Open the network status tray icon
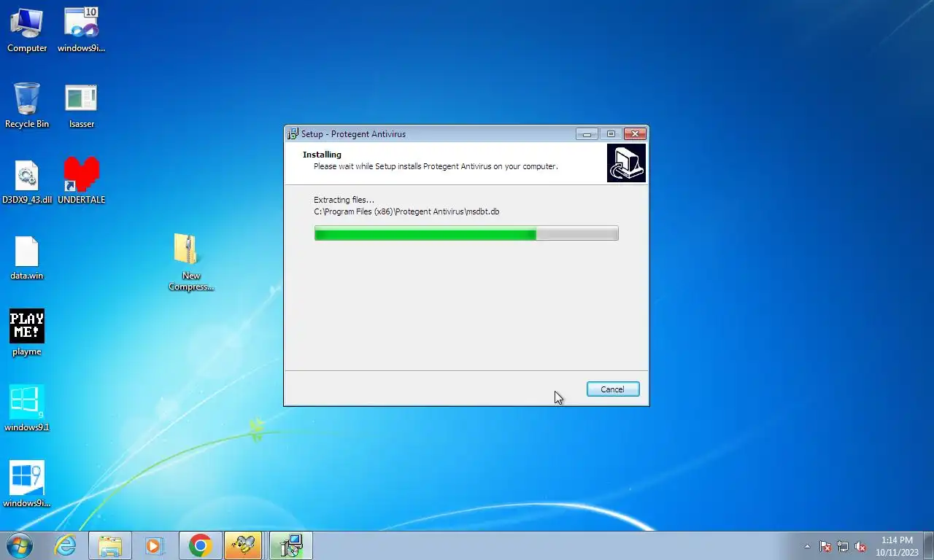The image size is (934, 560). coord(843,546)
